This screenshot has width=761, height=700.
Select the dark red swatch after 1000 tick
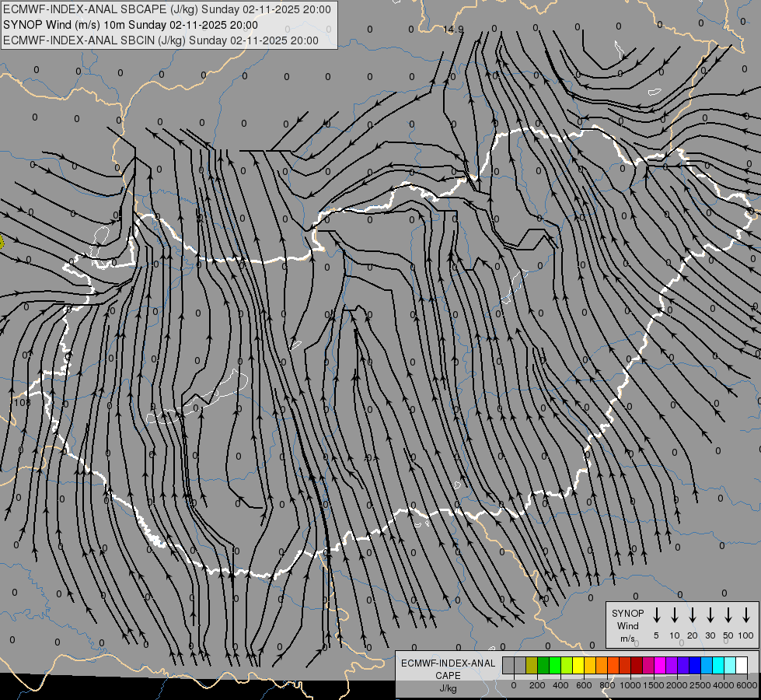(637, 665)
